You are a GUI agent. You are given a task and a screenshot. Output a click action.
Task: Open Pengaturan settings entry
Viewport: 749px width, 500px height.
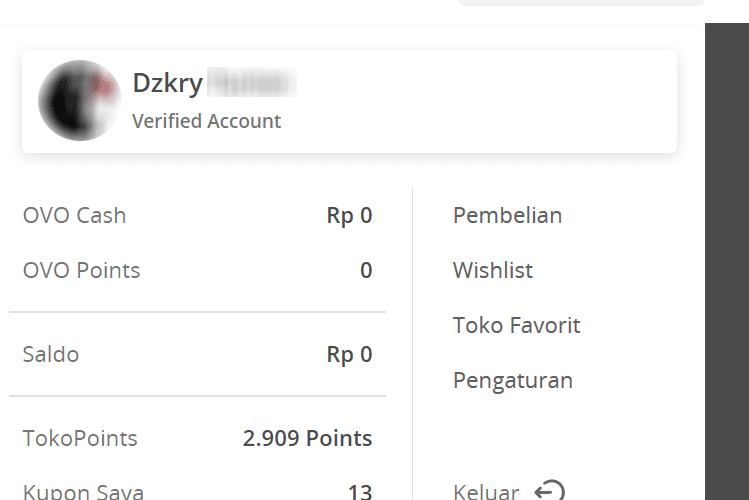pyautogui.click(x=513, y=381)
